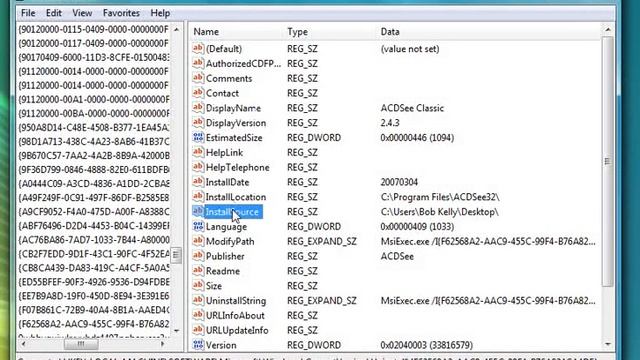Click the AuthorizedCDFP value icon

tap(198, 63)
